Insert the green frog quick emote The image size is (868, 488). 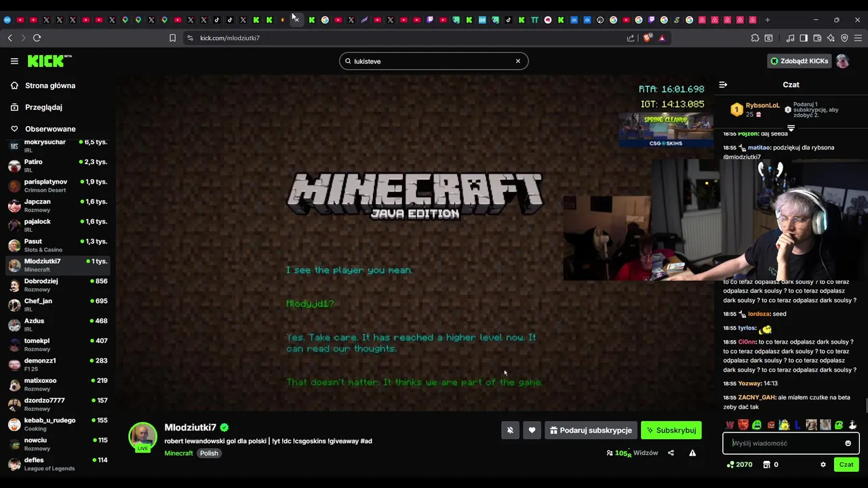[x=757, y=425]
